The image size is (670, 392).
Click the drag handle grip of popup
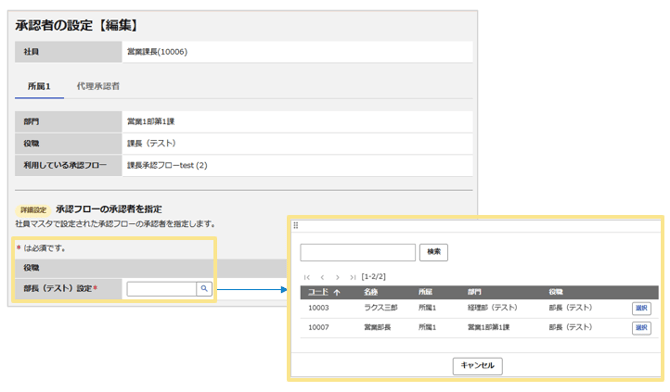(x=296, y=225)
